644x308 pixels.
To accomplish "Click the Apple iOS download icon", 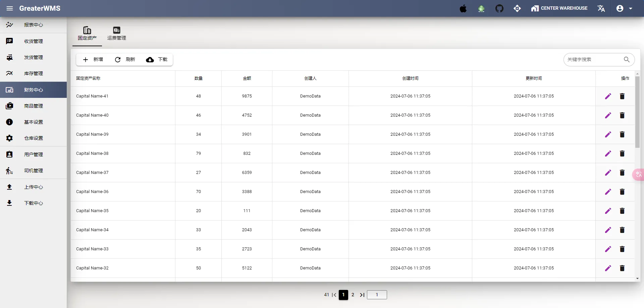I will click(x=463, y=8).
